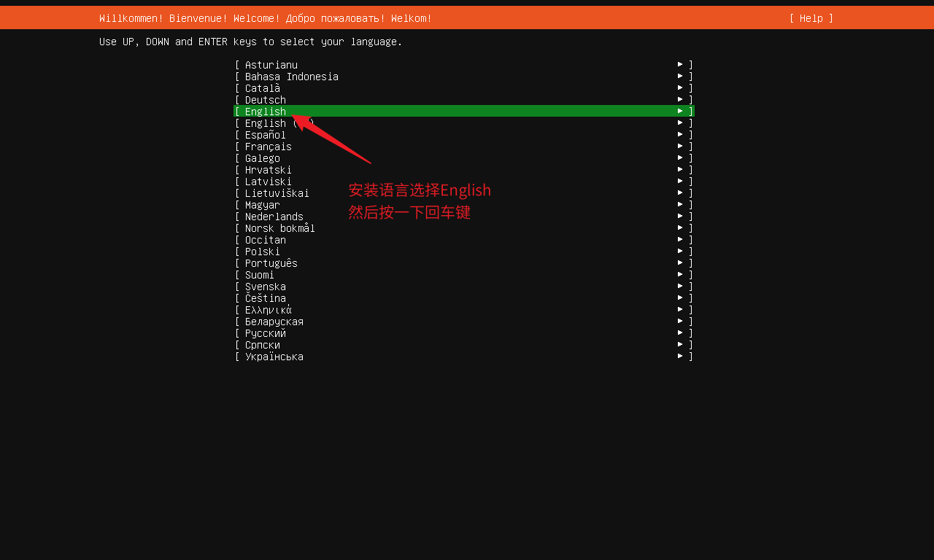Click the arrow beside Español

(x=680, y=134)
